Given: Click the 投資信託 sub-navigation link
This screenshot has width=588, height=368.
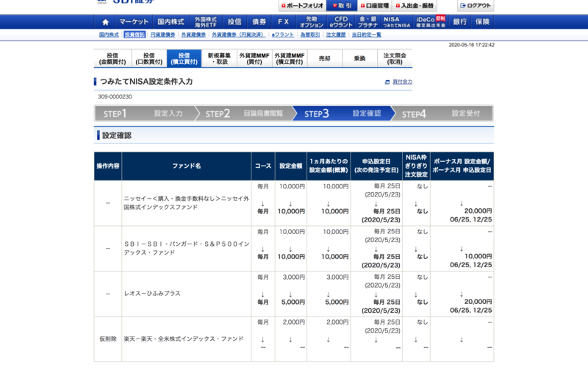Looking at the screenshot, I should 135,35.
